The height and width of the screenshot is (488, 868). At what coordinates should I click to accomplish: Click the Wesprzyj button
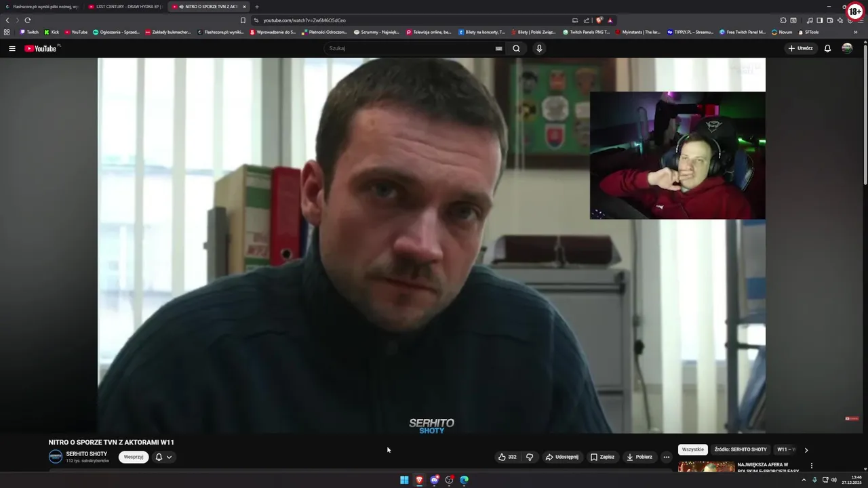point(134,457)
